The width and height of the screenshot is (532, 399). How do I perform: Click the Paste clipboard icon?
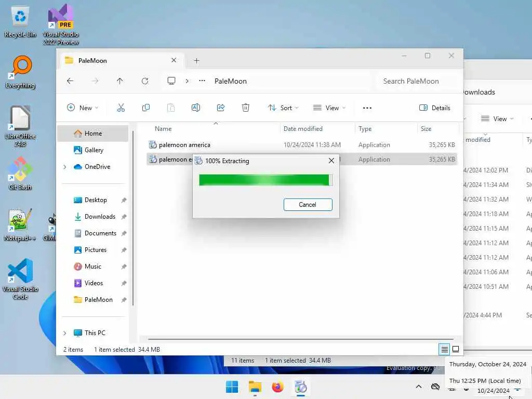coord(171,108)
